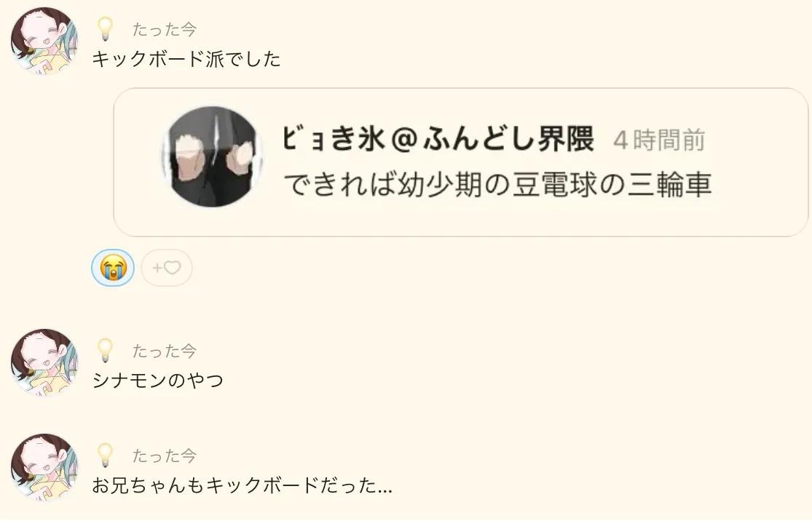Click the たった今 timestamp on the last post
Viewport: 812px width, 521px height.
165,456
